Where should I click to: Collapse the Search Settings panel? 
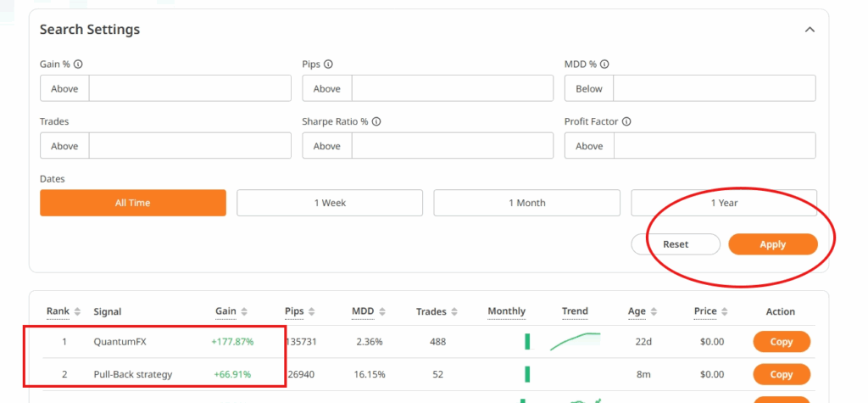click(x=810, y=30)
